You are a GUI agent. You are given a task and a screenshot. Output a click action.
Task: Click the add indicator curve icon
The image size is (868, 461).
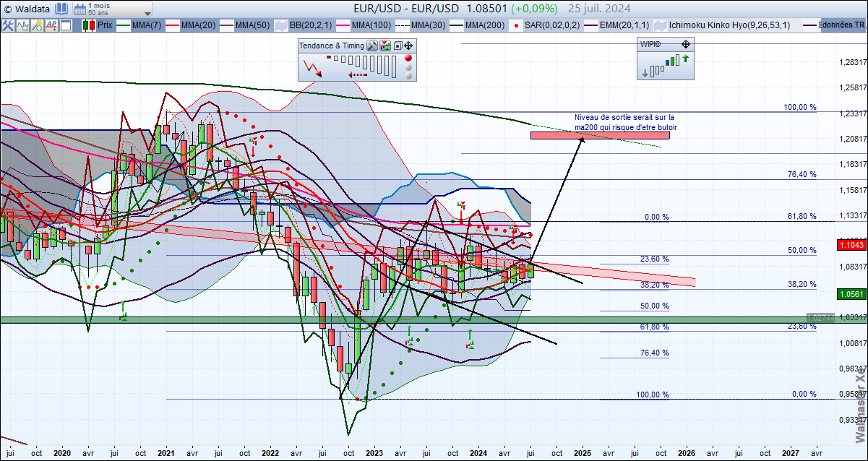tap(23, 25)
